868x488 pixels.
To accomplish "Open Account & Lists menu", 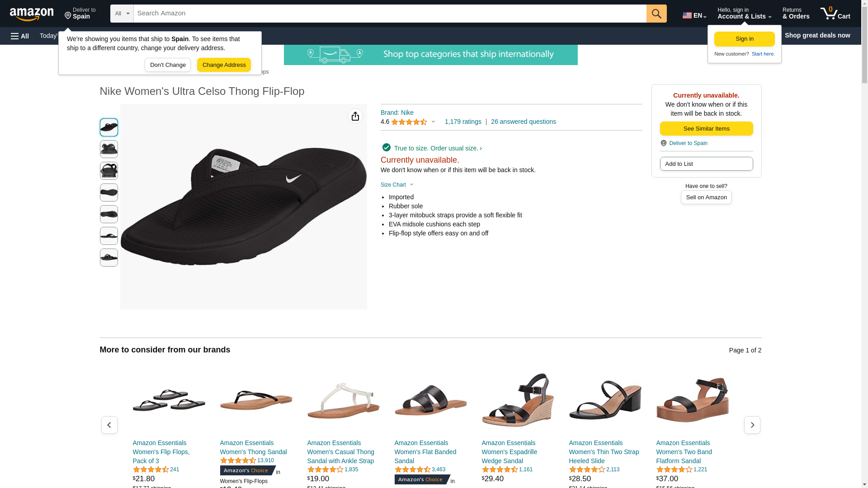I will (744, 14).
